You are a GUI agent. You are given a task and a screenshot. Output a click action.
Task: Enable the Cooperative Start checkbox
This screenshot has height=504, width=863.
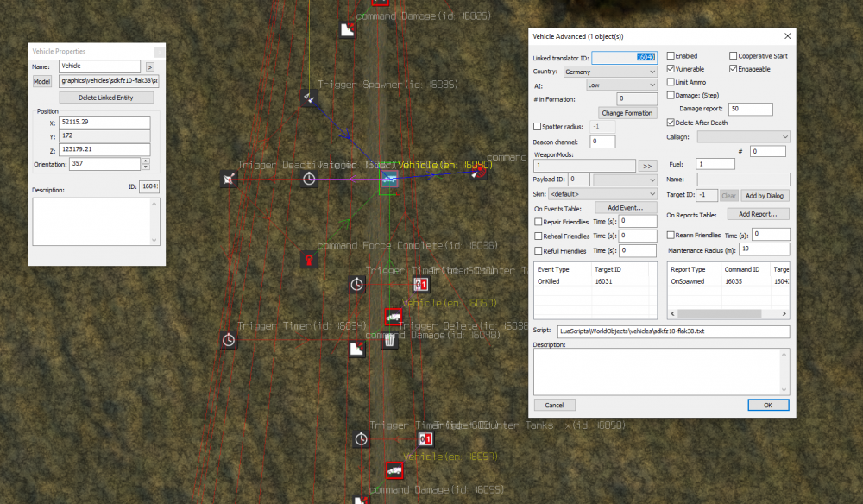pyautogui.click(x=733, y=55)
